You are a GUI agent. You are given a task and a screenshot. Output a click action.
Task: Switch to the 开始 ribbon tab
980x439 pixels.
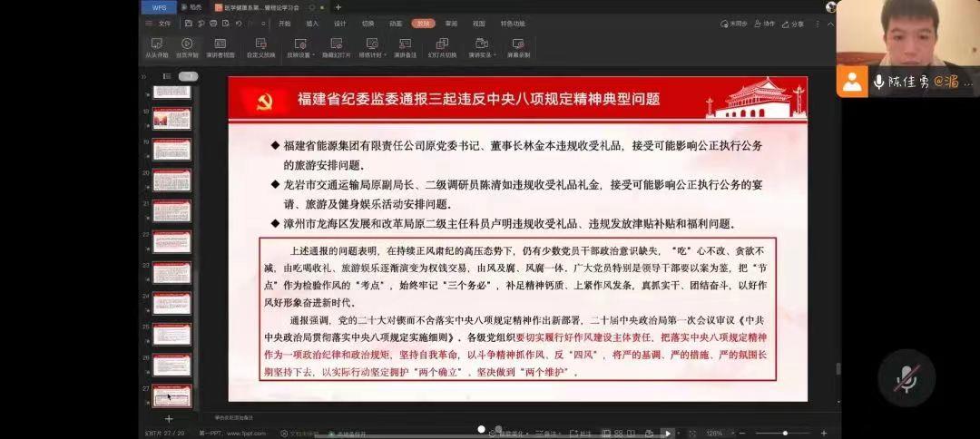coord(284,24)
